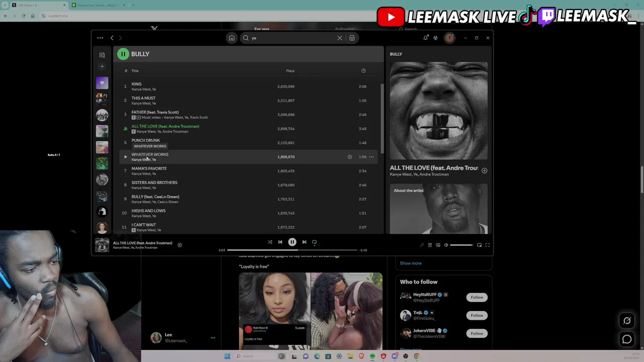
Task: Open the Spotify profile avatar menu
Action: tap(449, 38)
